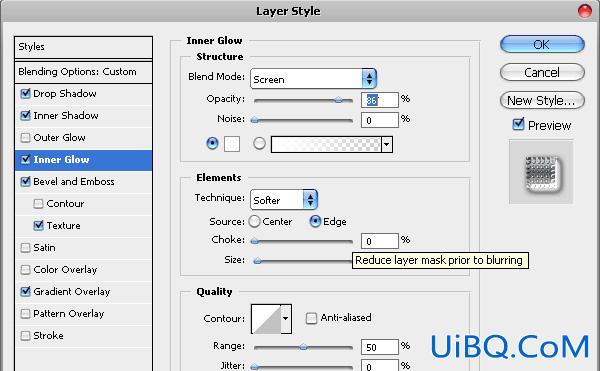600x371 pixels.
Task: Uncheck the Gradient Overlay checkbox
Action: click(x=25, y=292)
